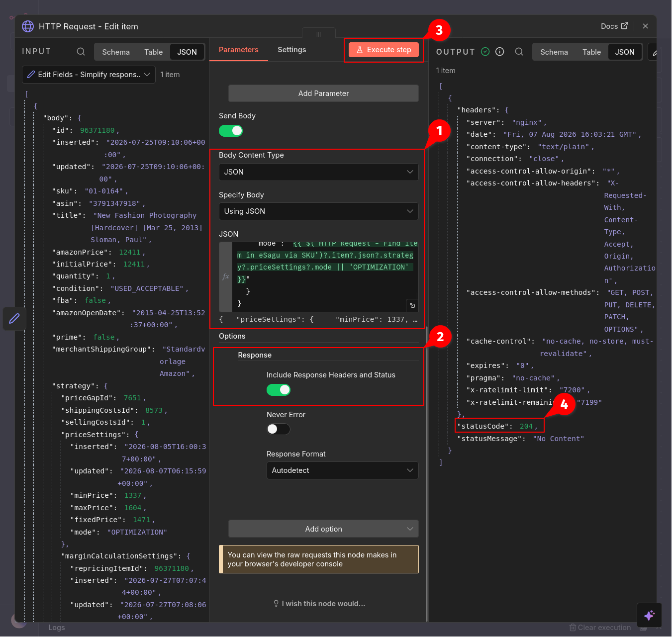Click the "maxPrice" 1604 line in input

tap(108, 508)
